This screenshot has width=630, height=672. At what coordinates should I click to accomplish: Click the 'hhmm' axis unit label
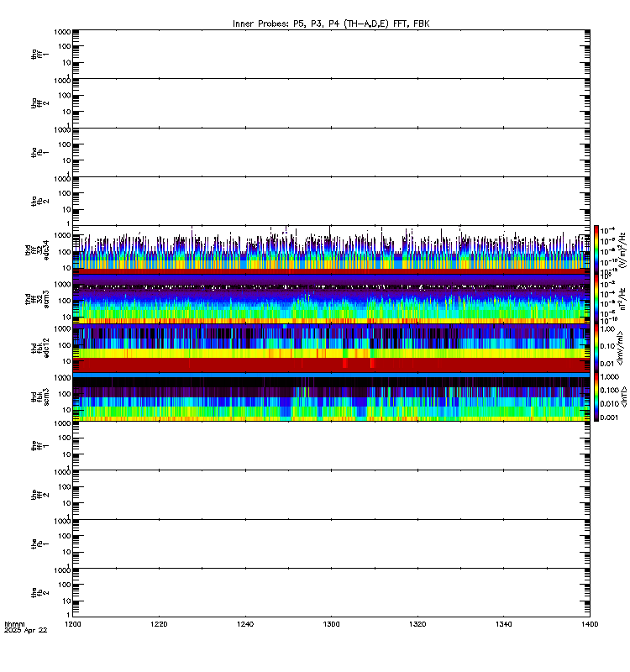pyautogui.click(x=14, y=624)
